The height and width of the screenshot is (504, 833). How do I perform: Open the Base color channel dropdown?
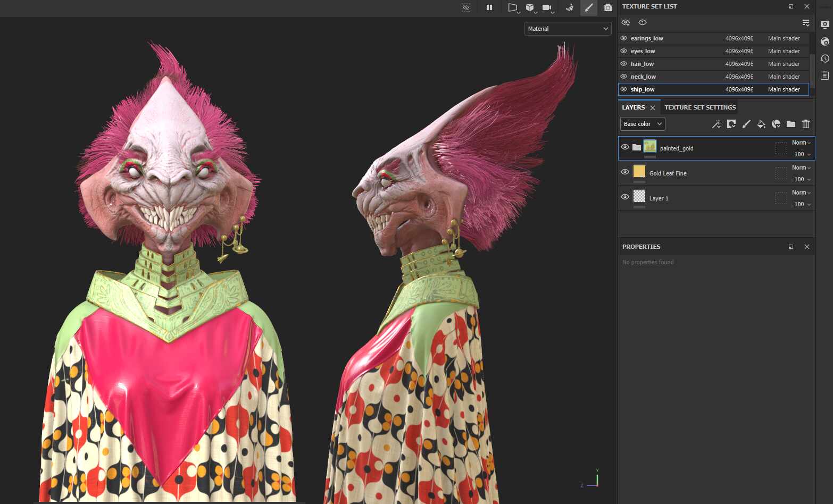(x=643, y=124)
